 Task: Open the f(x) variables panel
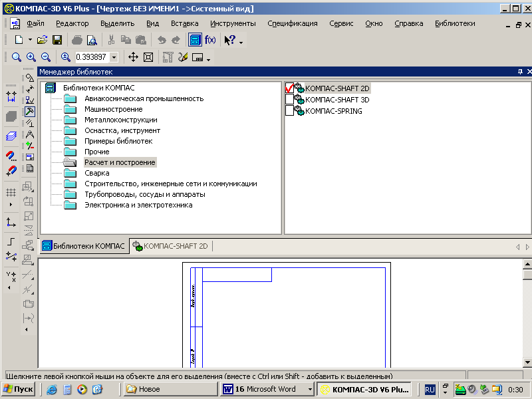tap(210, 40)
